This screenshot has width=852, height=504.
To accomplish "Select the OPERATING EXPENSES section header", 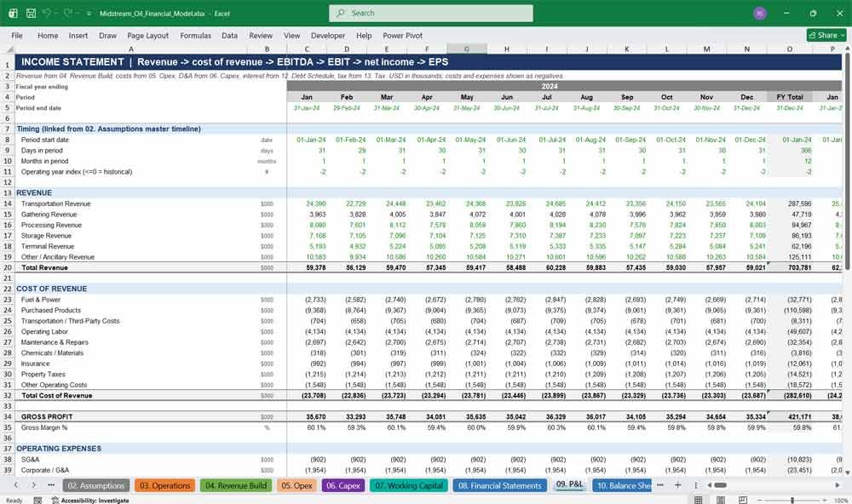I will point(59,449).
